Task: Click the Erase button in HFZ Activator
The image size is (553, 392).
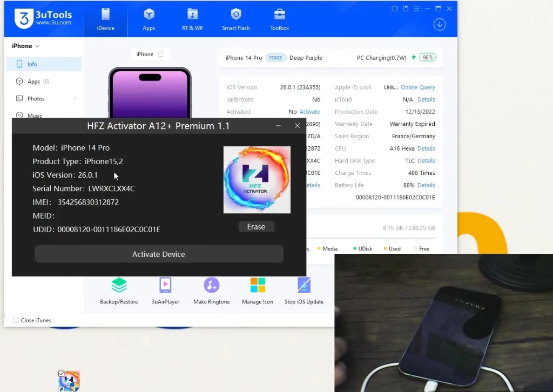Action: coord(256,227)
